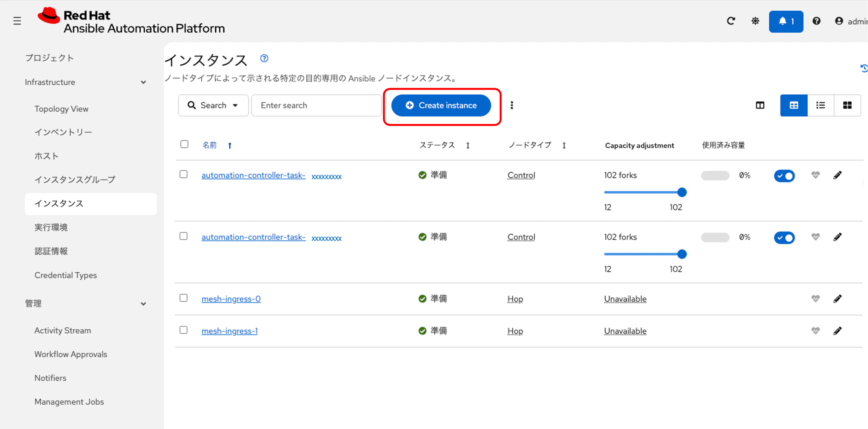Sort by 名前 using the up arrow

point(230,145)
